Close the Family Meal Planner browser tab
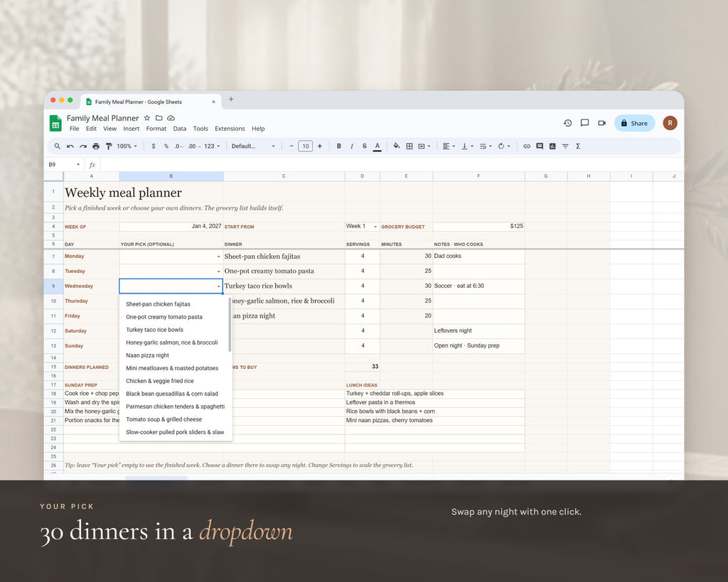The image size is (728, 582). (213, 102)
